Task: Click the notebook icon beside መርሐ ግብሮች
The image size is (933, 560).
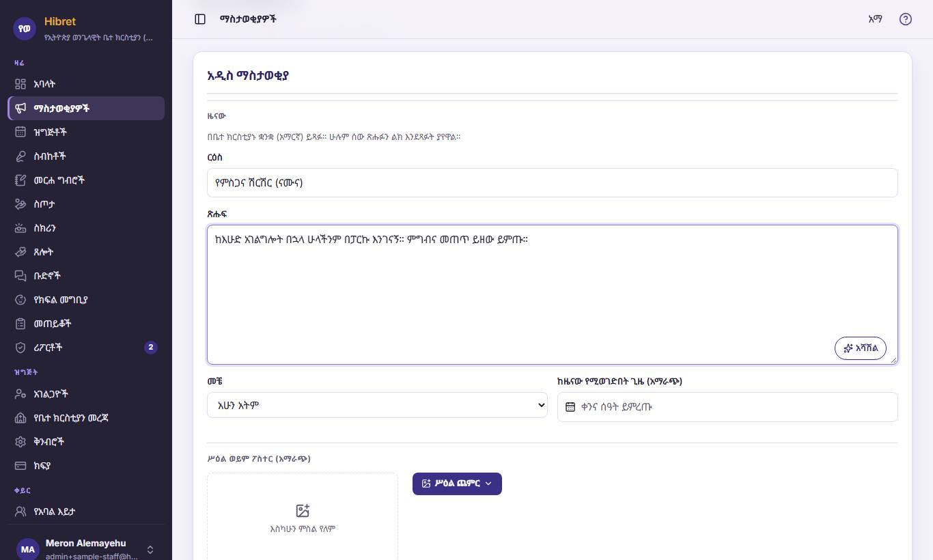Action: pyautogui.click(x=20, y=180)
